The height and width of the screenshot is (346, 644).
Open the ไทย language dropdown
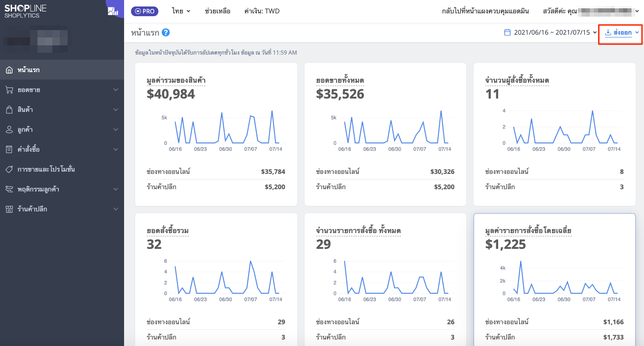pyautogui.click(x=181, y=11)
